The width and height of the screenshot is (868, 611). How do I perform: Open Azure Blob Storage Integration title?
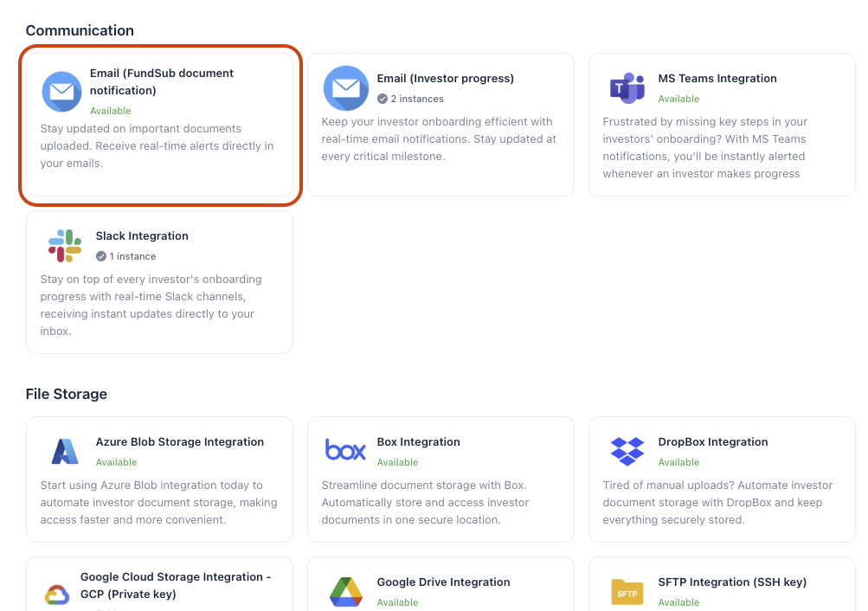(179, 441)
